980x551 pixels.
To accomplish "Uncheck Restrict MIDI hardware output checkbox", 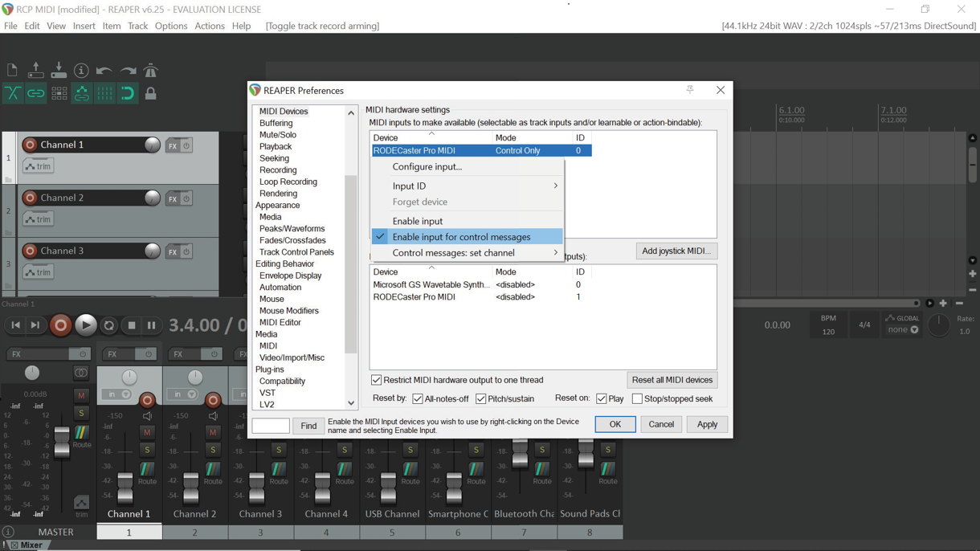I will (x=376, y=380).
